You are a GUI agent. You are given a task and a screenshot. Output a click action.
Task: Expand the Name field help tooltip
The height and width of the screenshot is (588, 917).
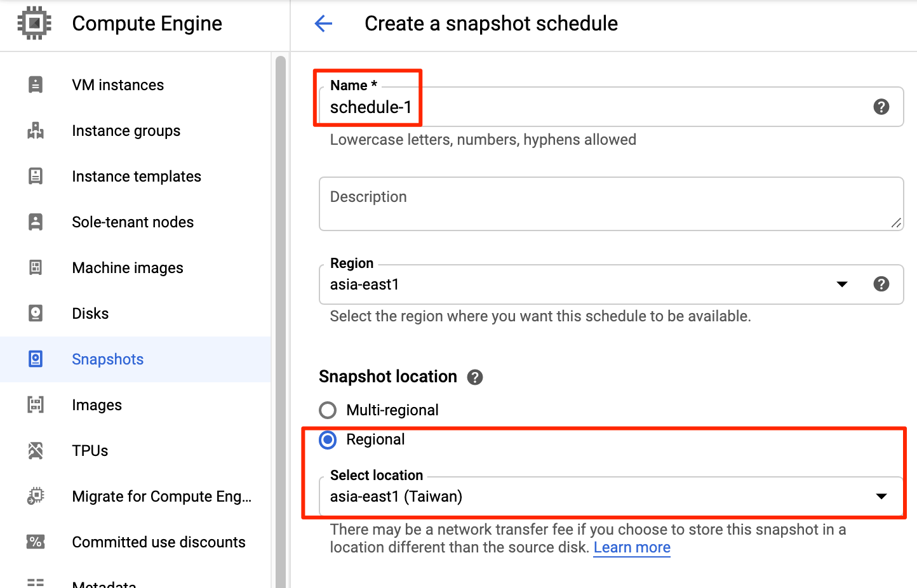tap(881, 107)
